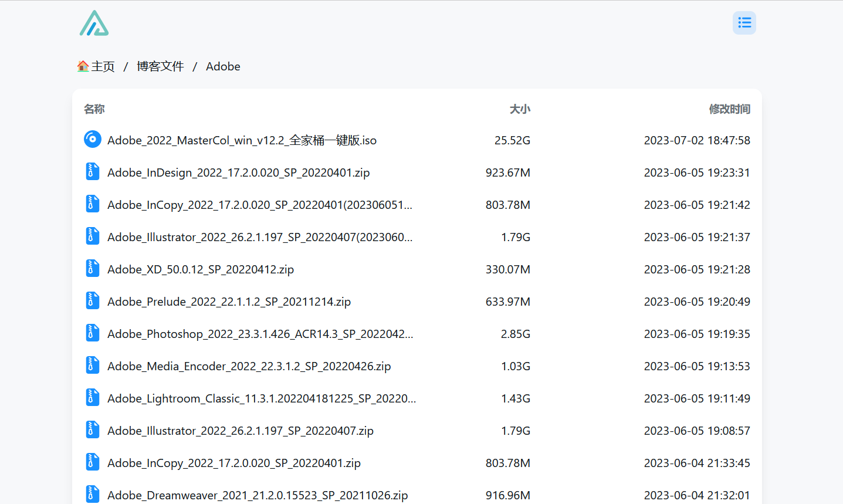Click zip icon beside Adobe_Prelude_2022 file

pyautogui.click(x=93, y=300)
